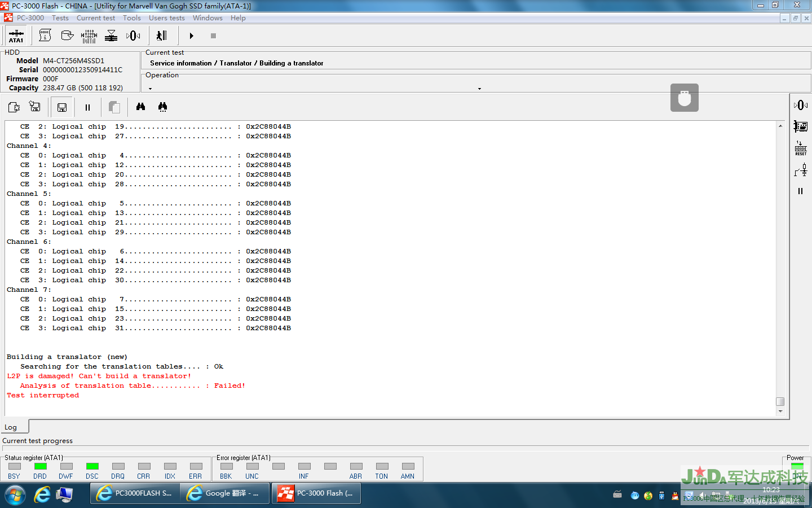The image size is (812, 508).
Task: Click the BSY status indicator
Action: click(15, 466)
